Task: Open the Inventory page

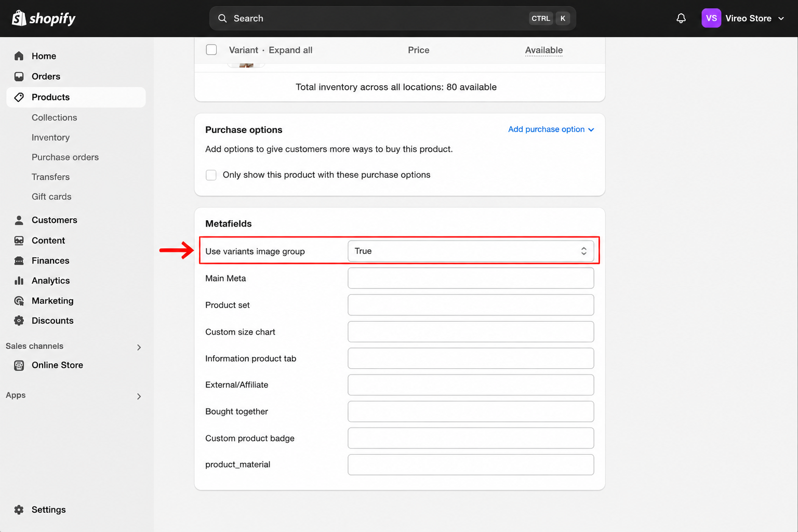Action: coord(50,137)
